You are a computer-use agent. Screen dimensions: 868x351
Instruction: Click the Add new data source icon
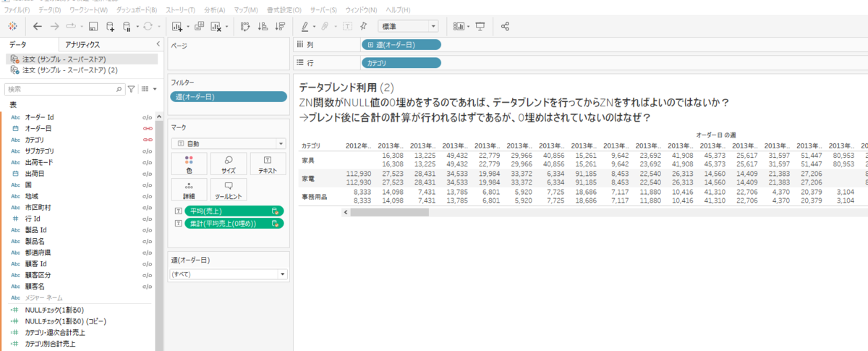110,26
